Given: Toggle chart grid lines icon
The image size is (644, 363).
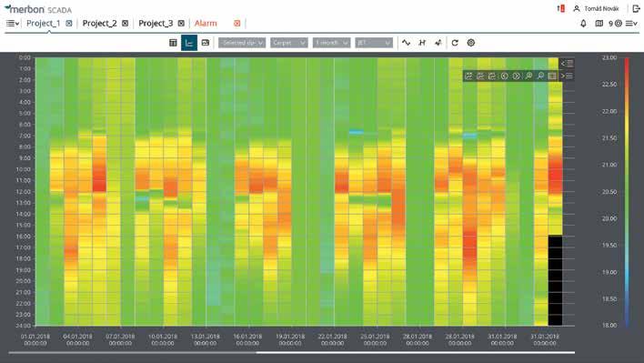Looking at the screenshot, I should 552,76.
